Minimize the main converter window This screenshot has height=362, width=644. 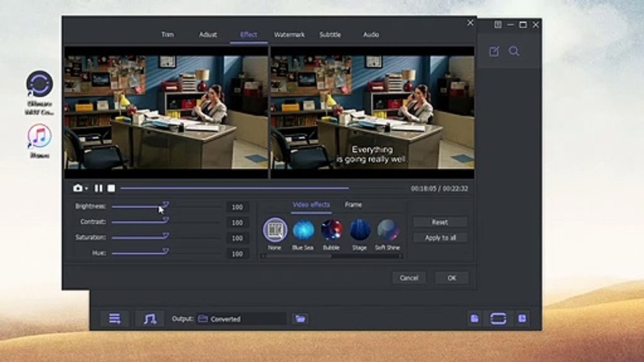point(510,25)
